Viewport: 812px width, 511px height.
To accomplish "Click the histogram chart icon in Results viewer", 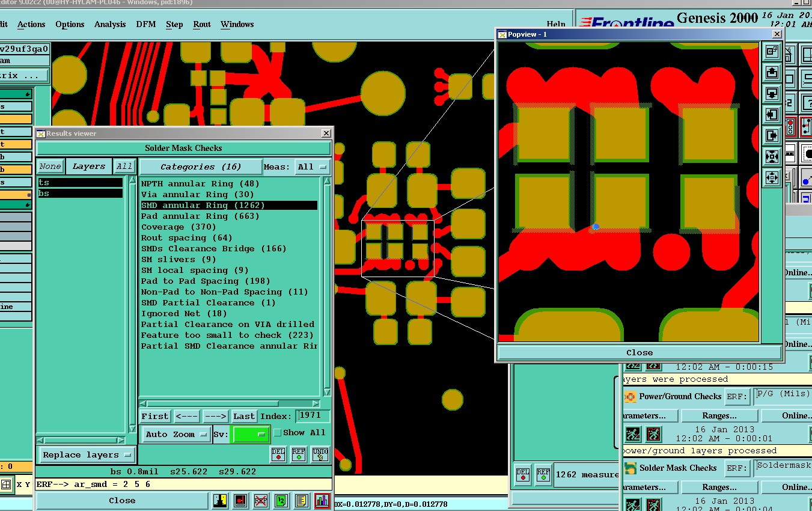I will 322,500.
